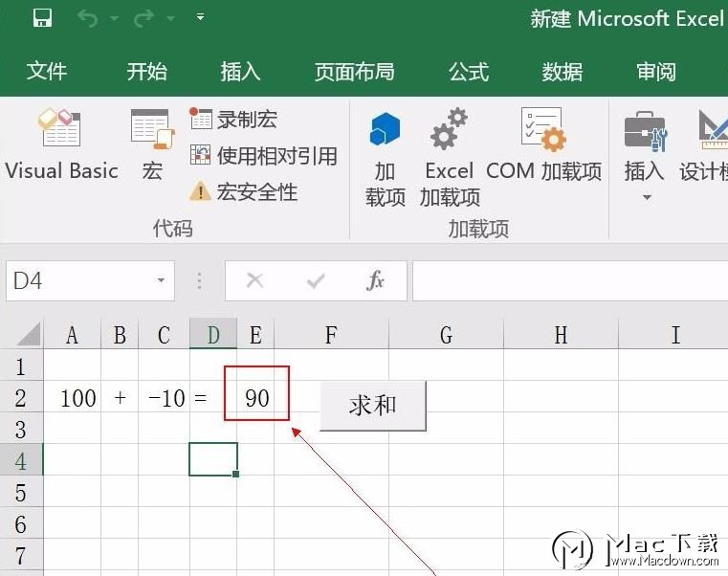Switch to the 开始 ribbon tab

click(146, 72)
